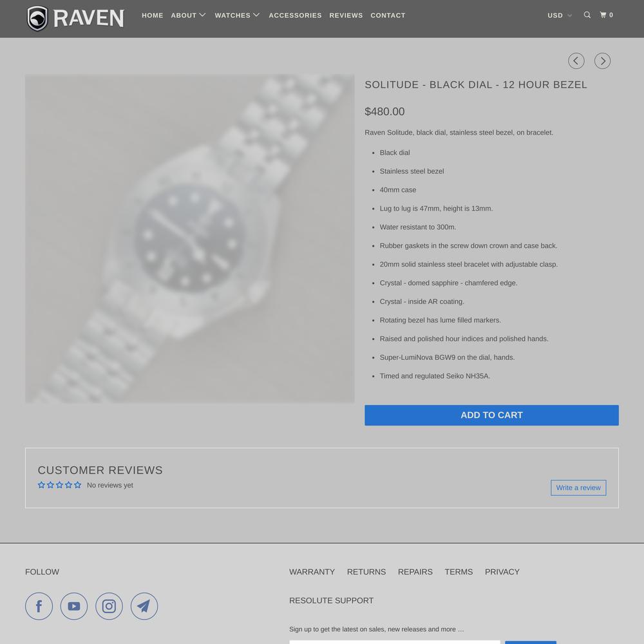Open the Warranty footer link
This screenshot has width=644, height=644.
pos(312,572)
